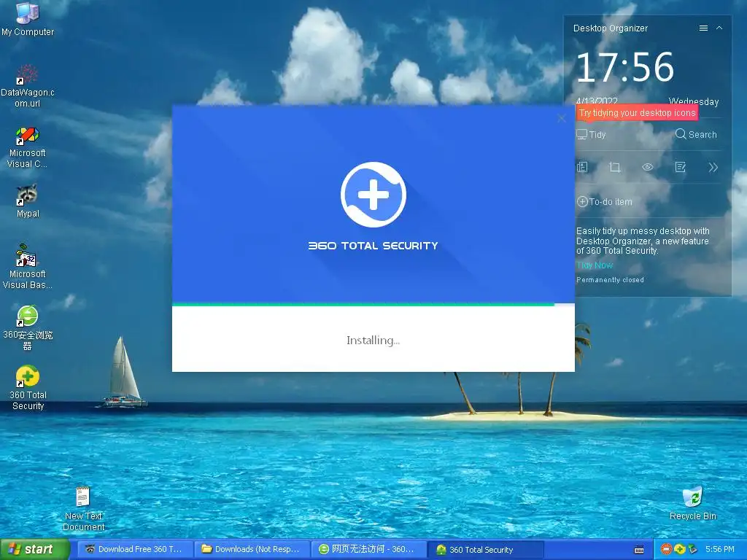Image resolution: width=747 pixels, height=560 pixels.
Task: Click the Tidy button in Desktop Organizer
Action: pyautogui.click(x=591, y=135)
